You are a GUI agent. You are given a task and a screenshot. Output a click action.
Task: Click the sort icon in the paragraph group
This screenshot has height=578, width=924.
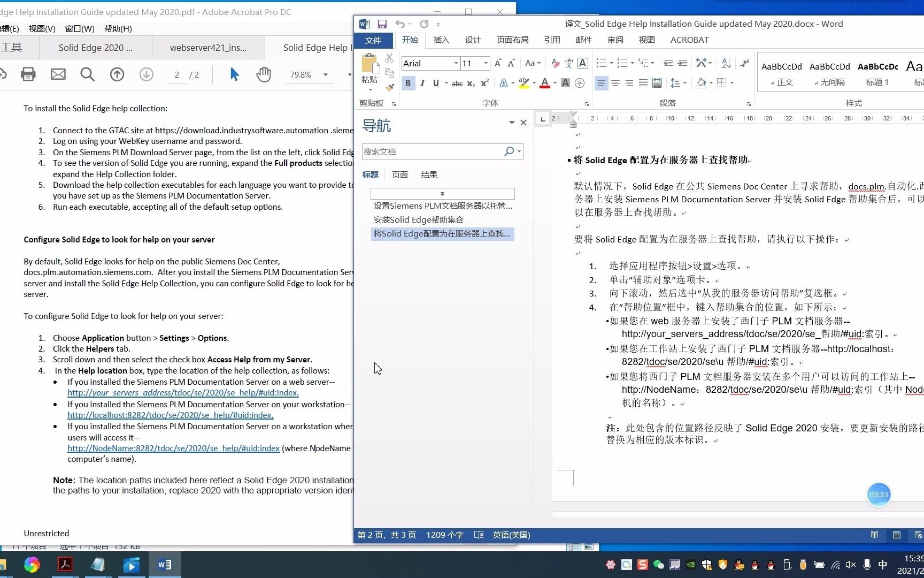coord(726,63)
